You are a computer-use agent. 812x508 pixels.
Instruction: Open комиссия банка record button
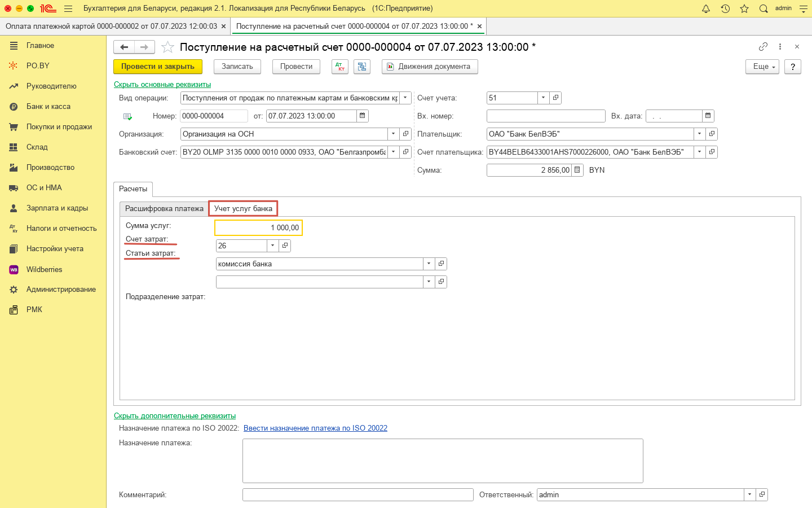441,264
